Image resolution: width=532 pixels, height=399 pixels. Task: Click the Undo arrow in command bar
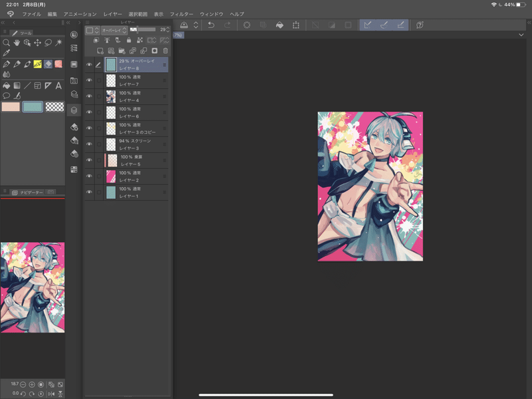211,25
